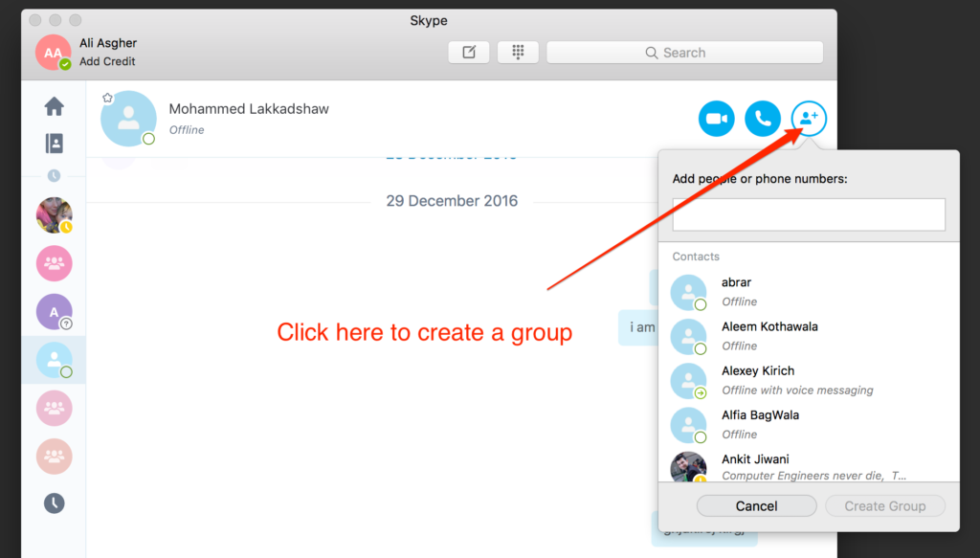Open the Contacts book sidebar icon

[55, 144]
